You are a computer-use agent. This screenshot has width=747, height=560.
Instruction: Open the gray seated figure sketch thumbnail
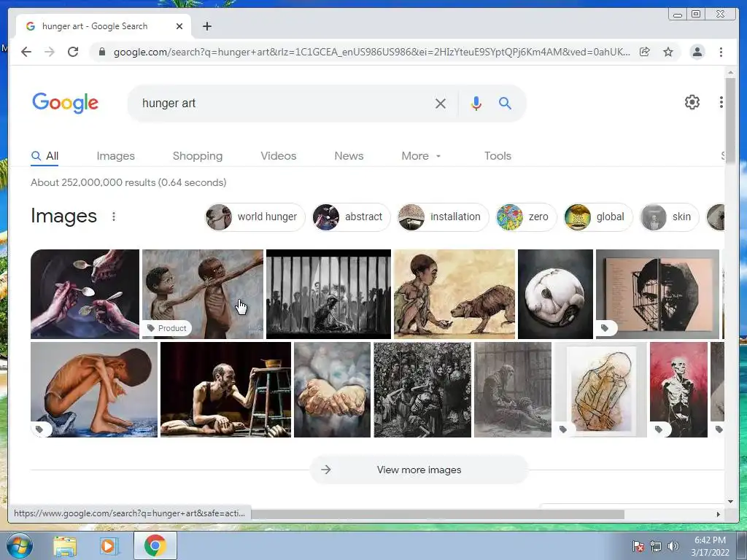513,389
